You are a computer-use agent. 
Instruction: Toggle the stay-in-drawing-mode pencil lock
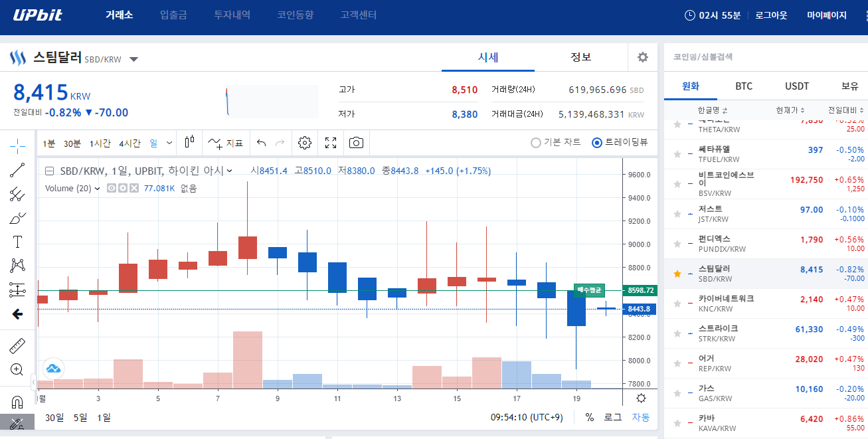[18, 423]
